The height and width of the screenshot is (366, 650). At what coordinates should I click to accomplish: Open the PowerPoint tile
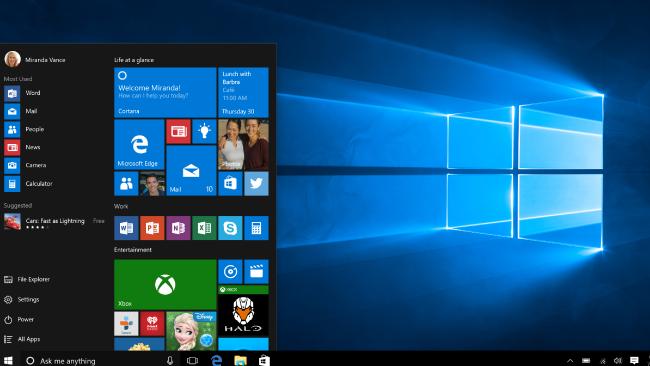click(152, 228)
